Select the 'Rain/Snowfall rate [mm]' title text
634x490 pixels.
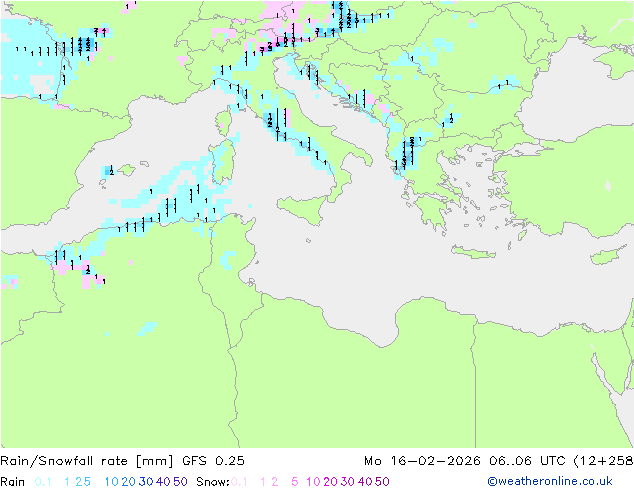click(x=87, y=461)
